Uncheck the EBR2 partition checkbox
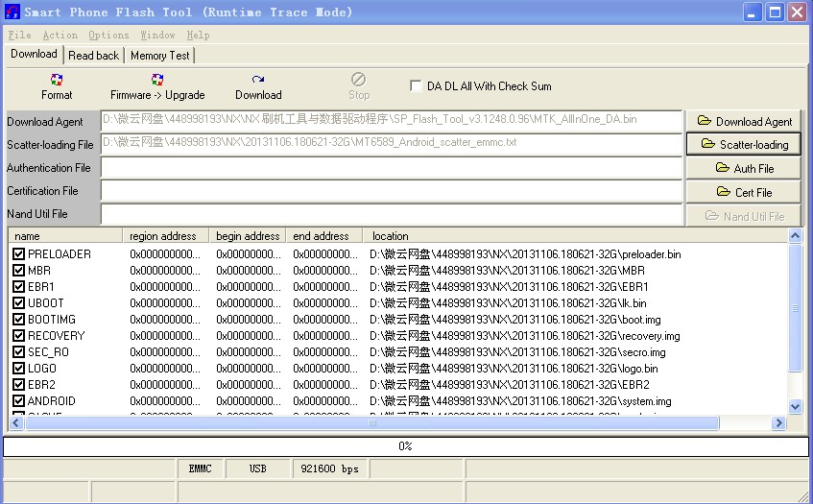This screenshot has width=813, height=504. (18, 385)
